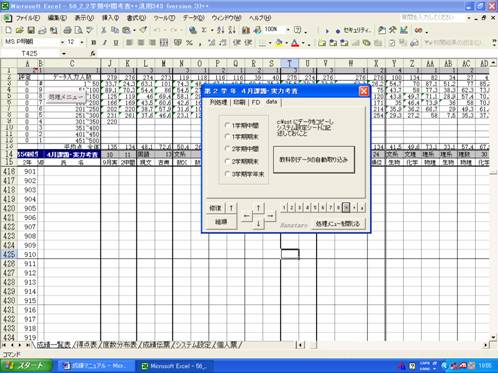
Task: Sort ascending with the A-Z icon
Action: (220, 30)
